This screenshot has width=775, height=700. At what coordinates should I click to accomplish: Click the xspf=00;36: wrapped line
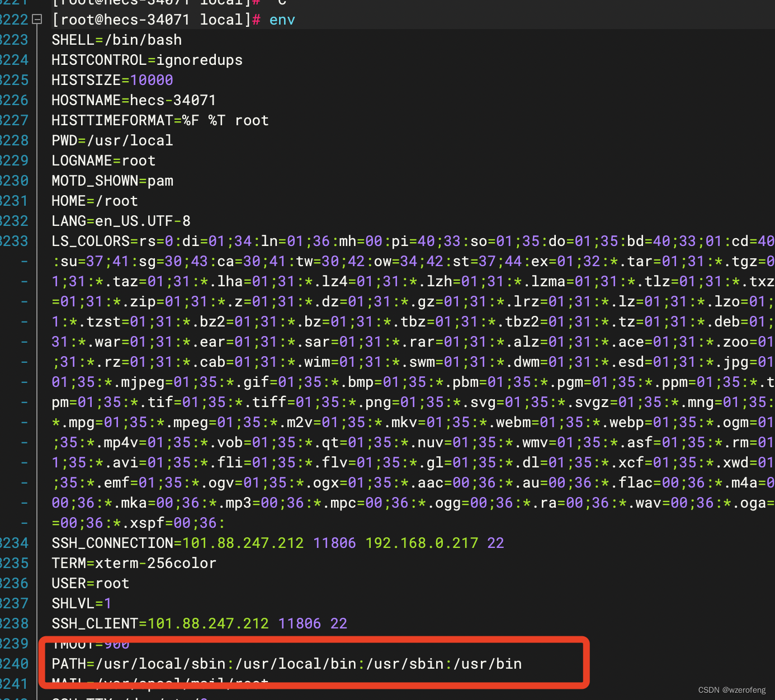click(139, 523)
